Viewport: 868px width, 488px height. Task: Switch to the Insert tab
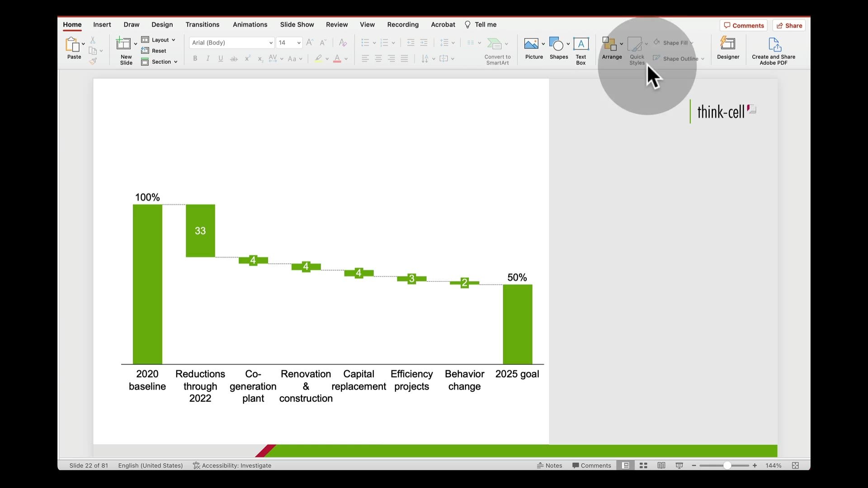coord(102,24)
